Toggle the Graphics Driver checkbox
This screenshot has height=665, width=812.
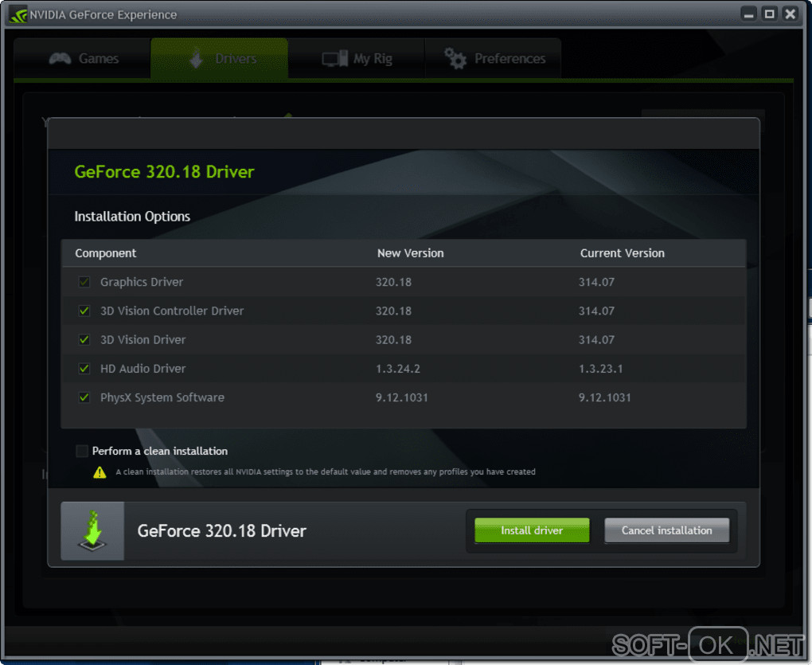(x=84, y=282)
